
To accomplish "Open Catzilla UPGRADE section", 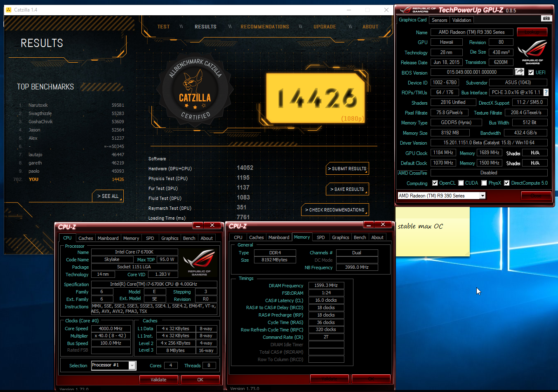I will [325, 27].
